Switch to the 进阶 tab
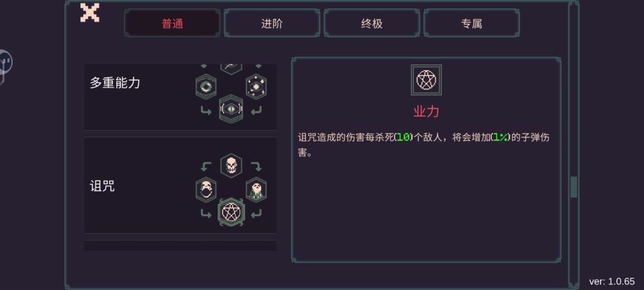Image resolution: width=644 pixels, height=290 pixels. point(272,23)
